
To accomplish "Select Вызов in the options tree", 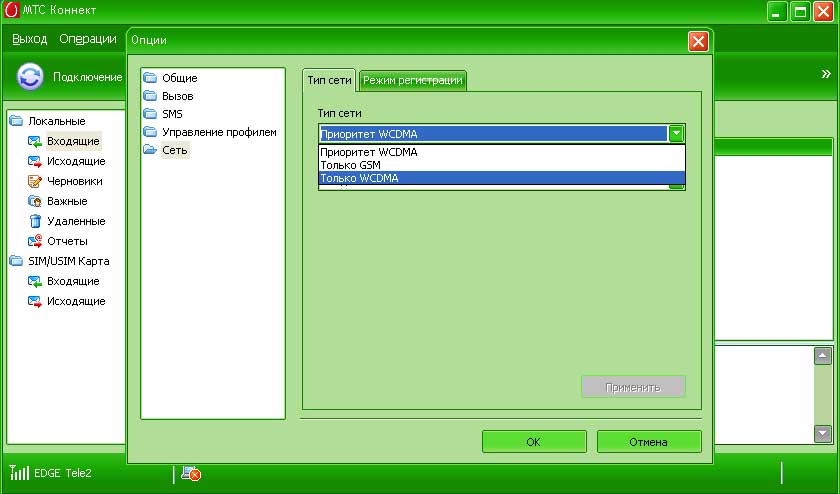I will (178, 96).
